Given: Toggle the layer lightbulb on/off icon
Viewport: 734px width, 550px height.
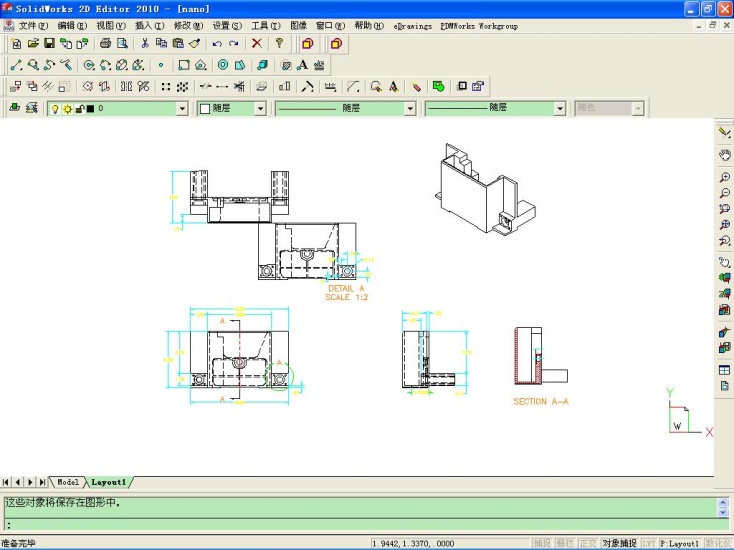Looking at the screenshot, I should tap(55, 109).
